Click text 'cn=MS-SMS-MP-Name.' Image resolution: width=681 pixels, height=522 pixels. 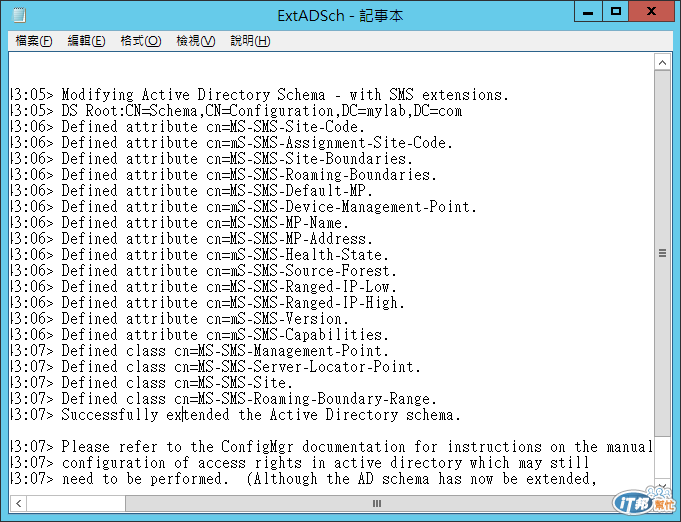point(278,223)
